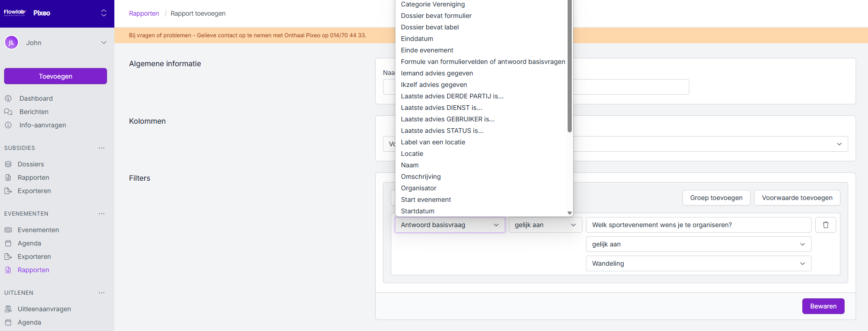Viewport: 868px width, 331px height.
Task: Click the Evenementen icon in sidebar
Action: pos(8,230)
